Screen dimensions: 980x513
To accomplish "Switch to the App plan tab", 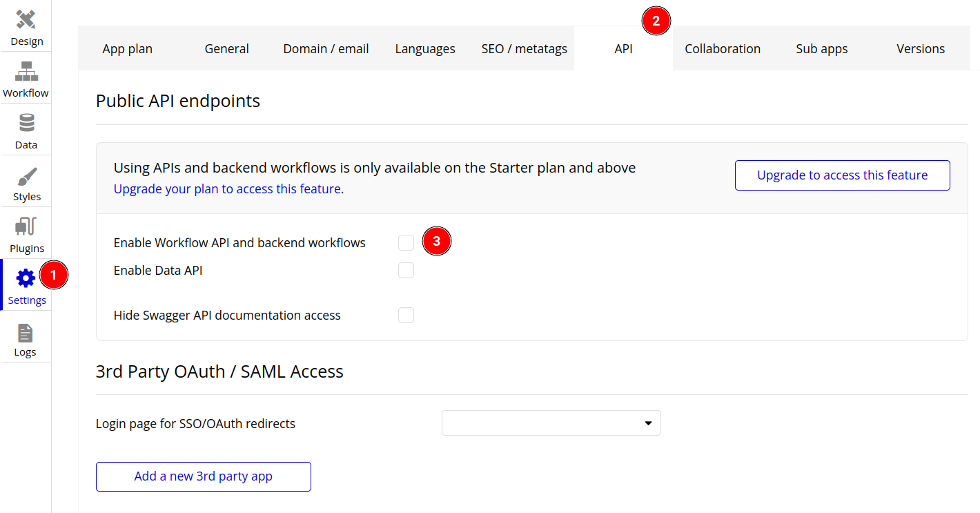I will tap(128, 49).
